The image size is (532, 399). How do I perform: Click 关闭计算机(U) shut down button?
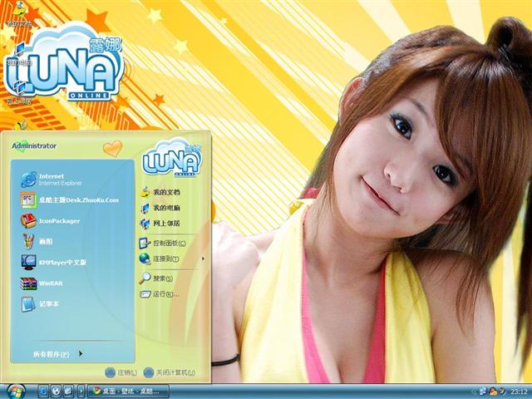[170, 372]
